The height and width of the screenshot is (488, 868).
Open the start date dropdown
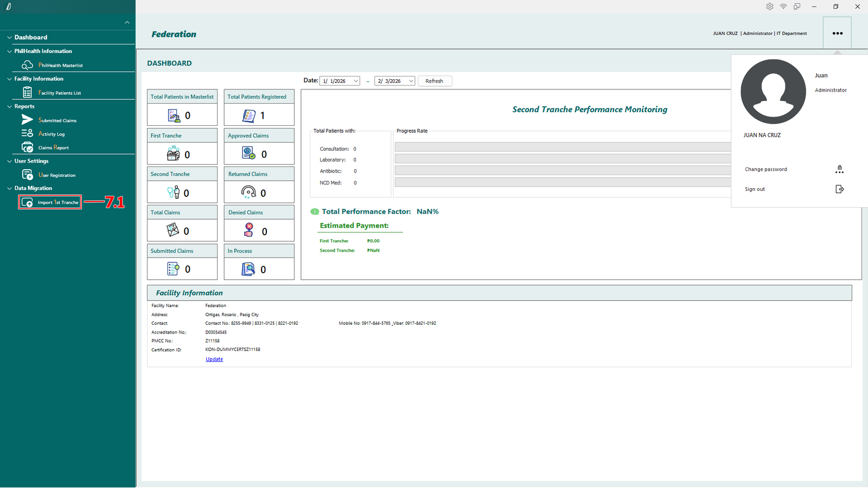(x=356, y=81)
